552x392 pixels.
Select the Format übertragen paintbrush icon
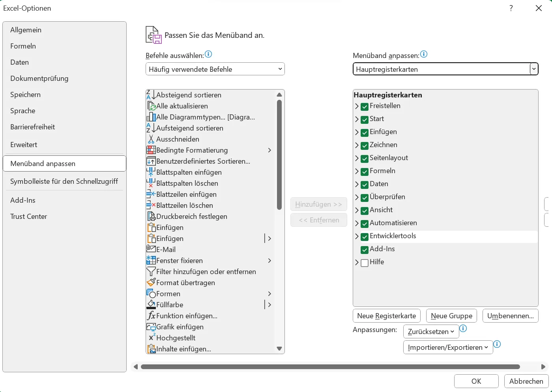(151, 283)
